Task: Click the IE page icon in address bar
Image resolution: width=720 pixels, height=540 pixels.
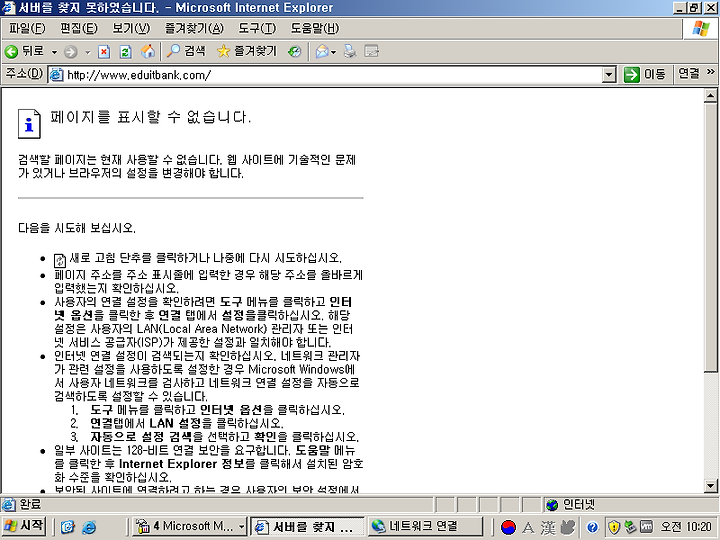Action: pyautogui.click(x=56, y=75)
